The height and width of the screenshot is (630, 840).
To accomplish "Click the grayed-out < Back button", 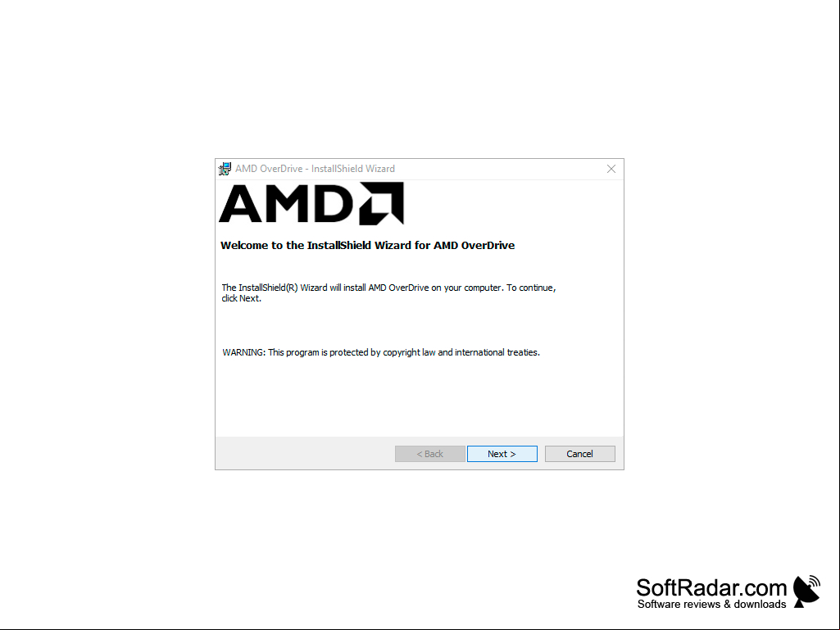I will point(429,454).
